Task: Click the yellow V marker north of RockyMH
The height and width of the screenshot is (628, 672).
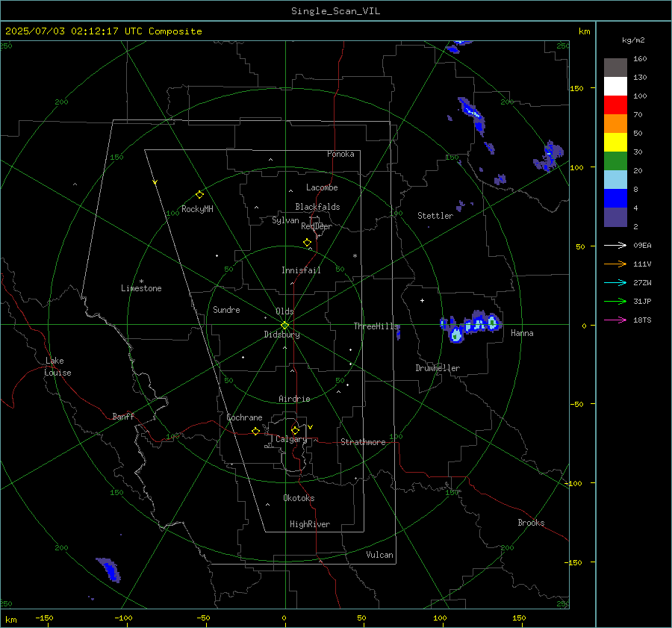Action: coord(155,182)
